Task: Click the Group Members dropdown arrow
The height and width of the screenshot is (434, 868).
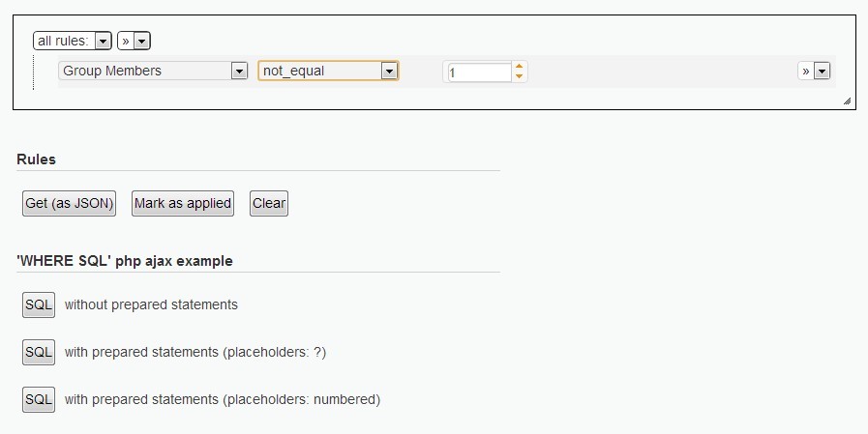Action: [239, 72]
